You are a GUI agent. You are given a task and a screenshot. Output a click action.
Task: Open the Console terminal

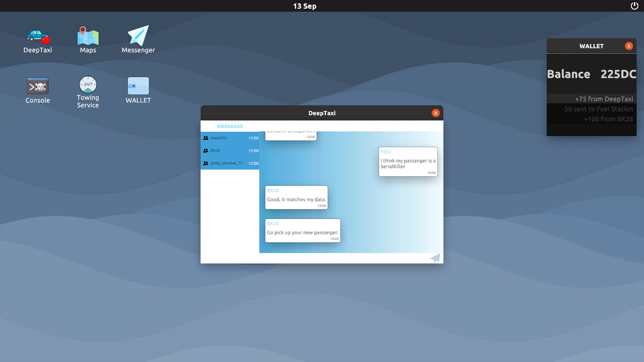[x=38, y=86]
